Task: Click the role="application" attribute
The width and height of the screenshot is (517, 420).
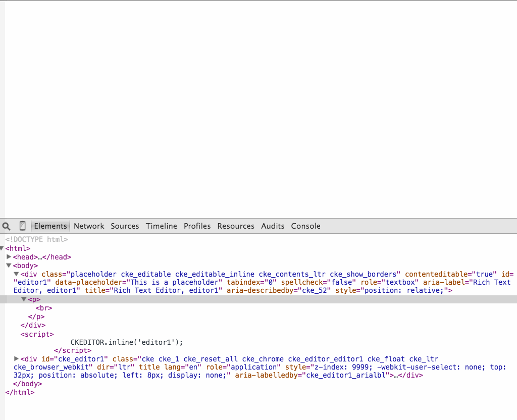Action: 243,367
